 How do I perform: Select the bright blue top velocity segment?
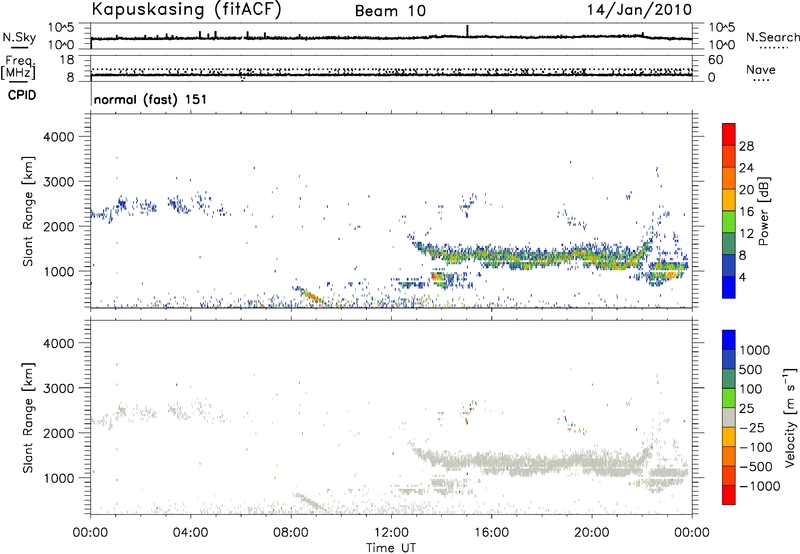[729, 340]
